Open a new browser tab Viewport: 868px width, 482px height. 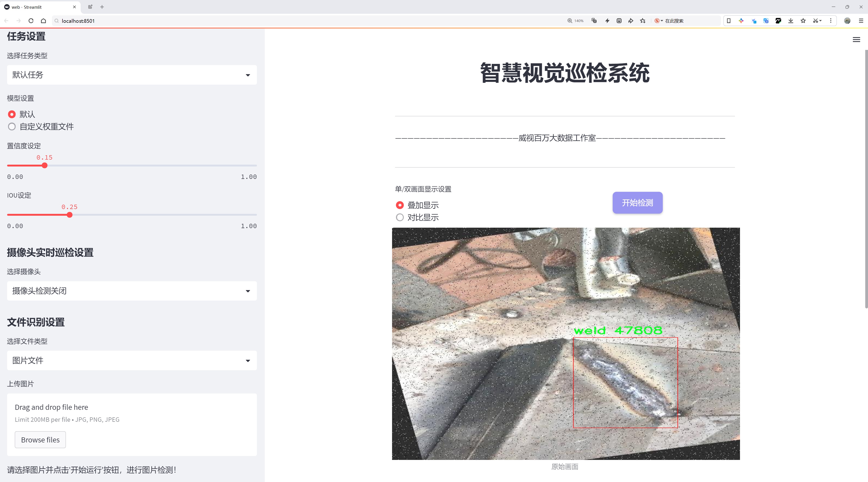click(102, 7)
